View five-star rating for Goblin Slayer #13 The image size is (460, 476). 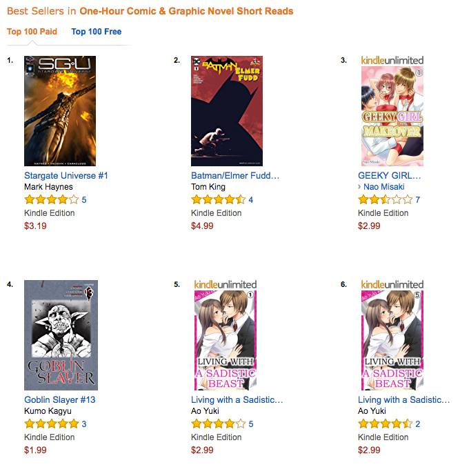51,424
